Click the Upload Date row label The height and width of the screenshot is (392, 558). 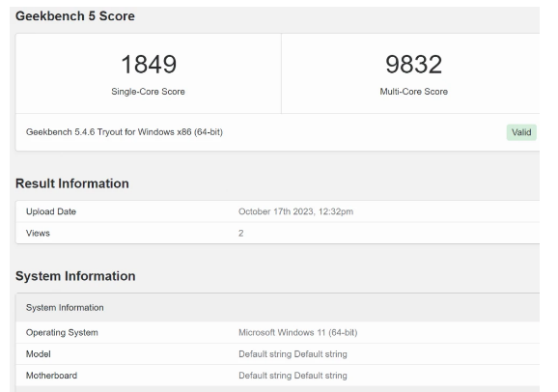(51, 211)
